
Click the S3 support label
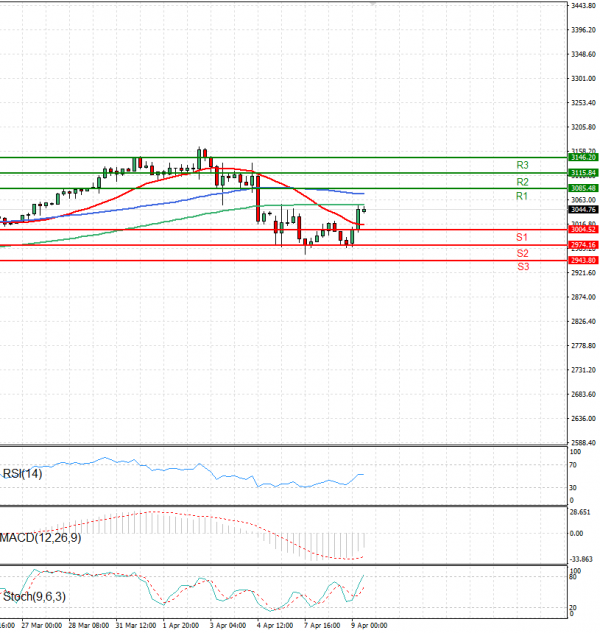tap(522, 267)
